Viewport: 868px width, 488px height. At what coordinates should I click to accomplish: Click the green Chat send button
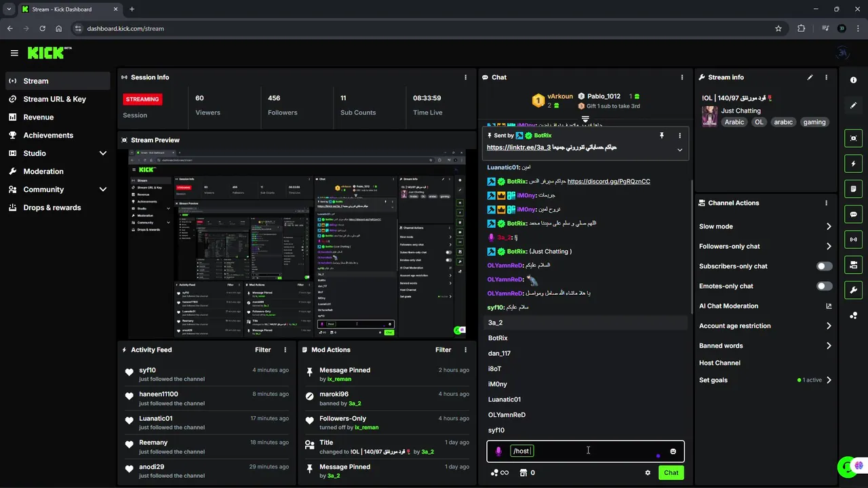coord(671,473)
